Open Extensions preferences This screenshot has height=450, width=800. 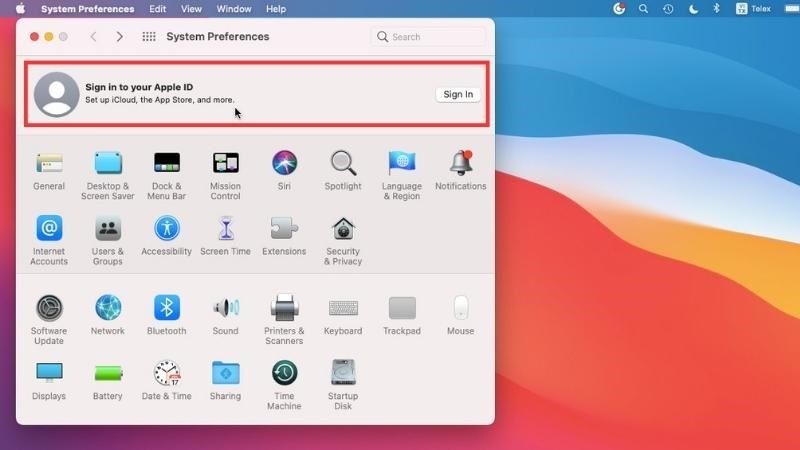[x=284, y=236]
